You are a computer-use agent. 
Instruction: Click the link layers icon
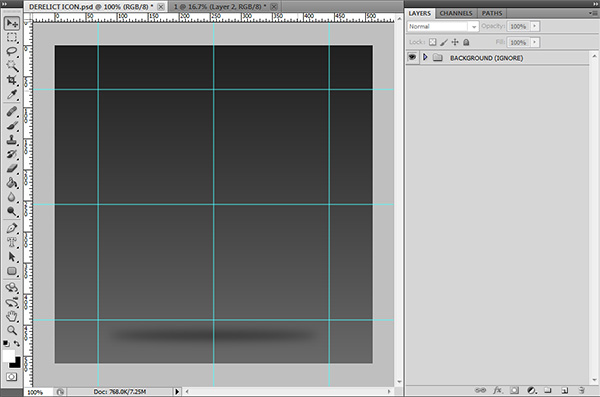480,390
